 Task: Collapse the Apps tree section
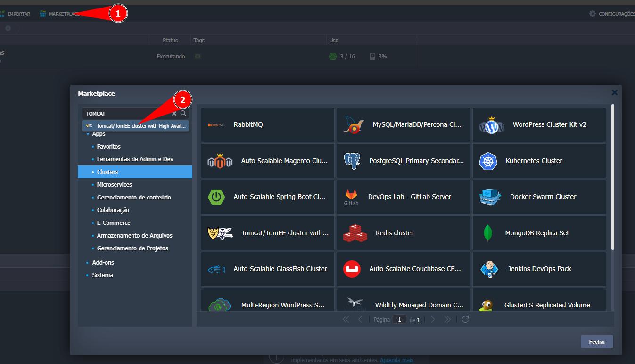[88, 134]
